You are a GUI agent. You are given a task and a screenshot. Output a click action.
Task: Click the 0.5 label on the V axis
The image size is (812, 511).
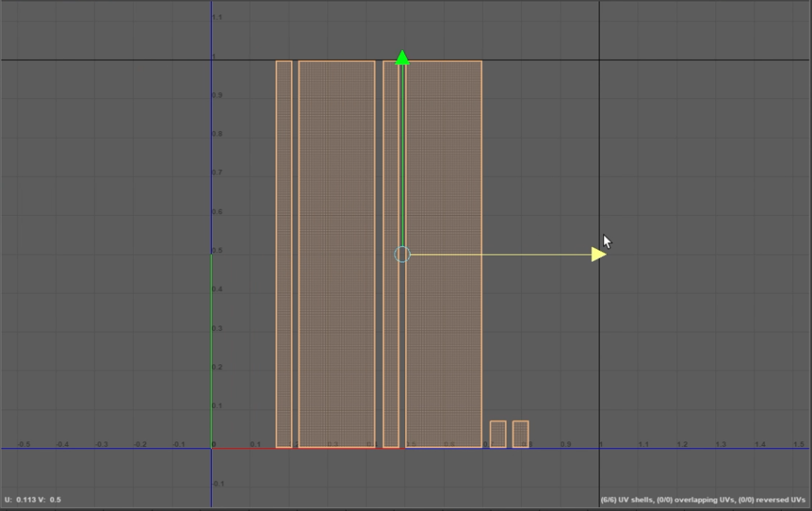tap(216, 251)
